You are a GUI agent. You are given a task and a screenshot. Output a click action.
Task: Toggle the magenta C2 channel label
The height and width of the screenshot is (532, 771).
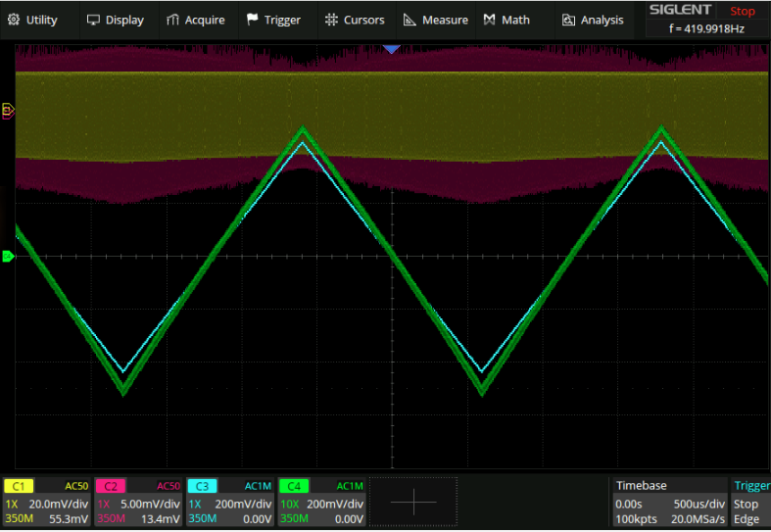point(111,486)
